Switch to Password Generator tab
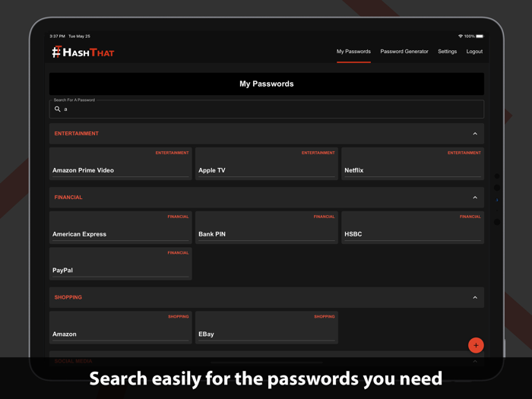 (404, 52)
